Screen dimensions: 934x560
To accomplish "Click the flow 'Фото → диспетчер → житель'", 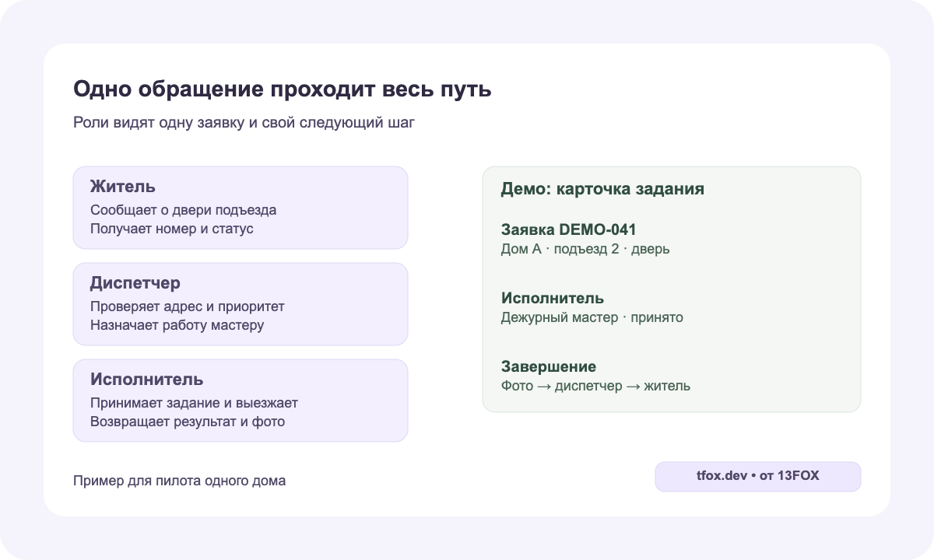I will click(x=595, y=386).
